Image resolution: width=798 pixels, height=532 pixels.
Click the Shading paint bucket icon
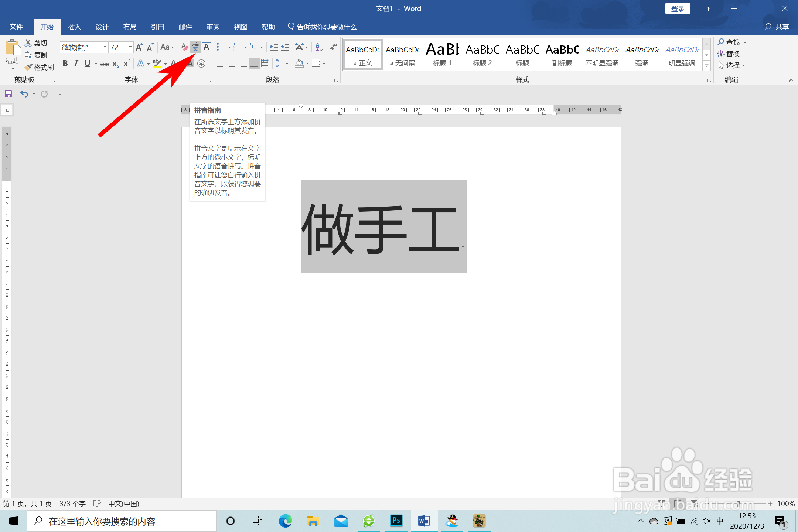point(299,64)
